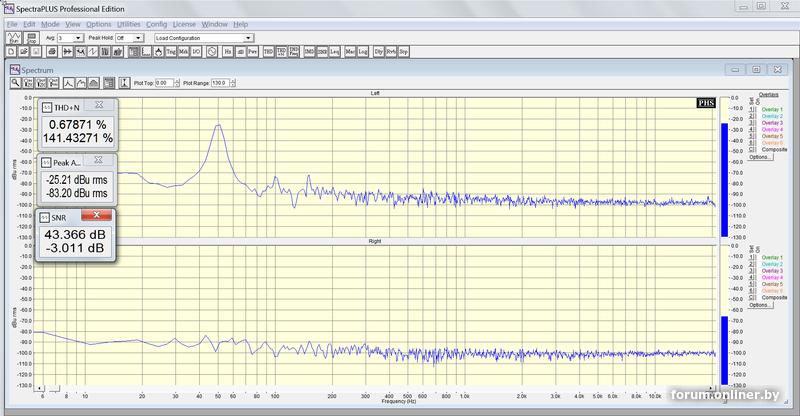Toggle Overlay 4 On checkbox in Right channel
Viewport: 800px width, 416px height.
pos(756,278)
